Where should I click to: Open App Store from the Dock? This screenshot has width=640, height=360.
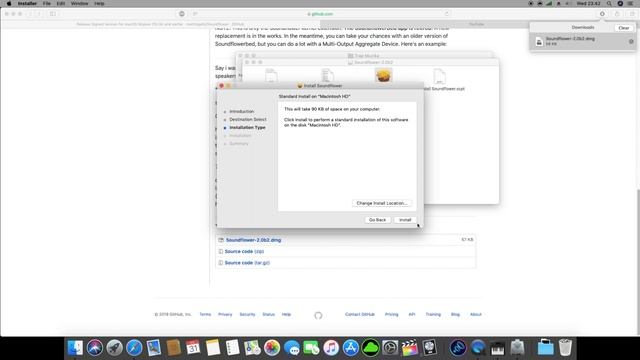point(351,348)
